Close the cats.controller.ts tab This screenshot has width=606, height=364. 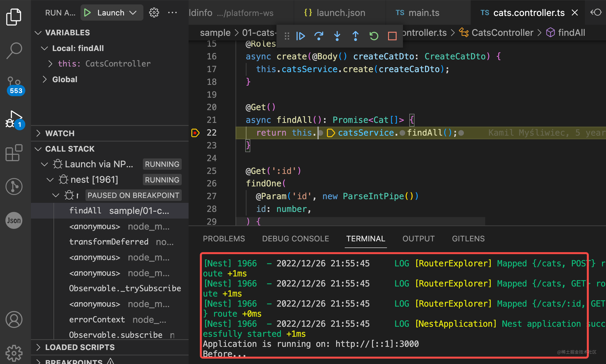coord(575,13)
